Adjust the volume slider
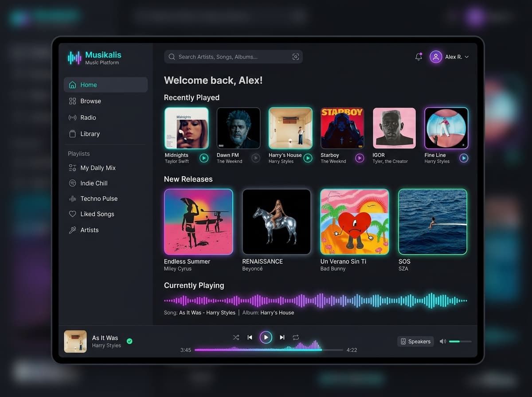This screenshot has height=397, width=532. tap(460, 341)
